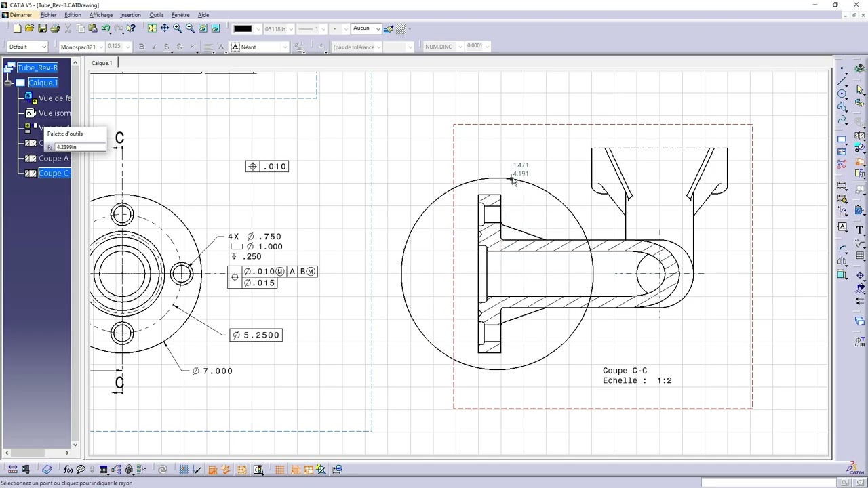
Task: Click the Undo arrow icon
Action: tap(106, 28)
